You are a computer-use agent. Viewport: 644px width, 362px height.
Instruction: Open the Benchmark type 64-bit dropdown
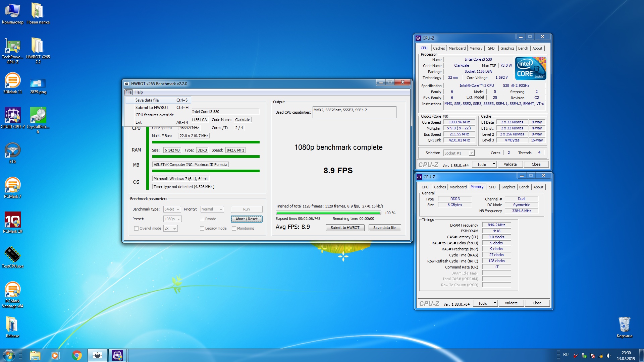tap(172, 209)
